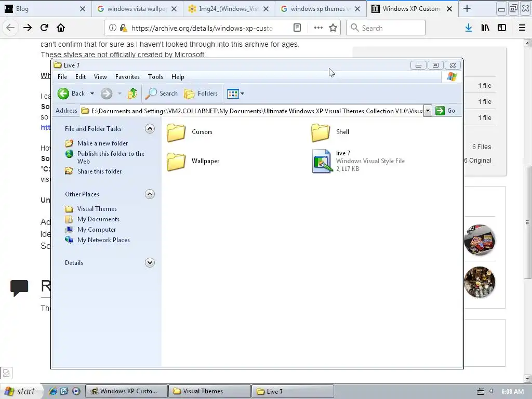Open My Computer in Other Places
This screenshot has width=532, height=399.
[96, 230]
